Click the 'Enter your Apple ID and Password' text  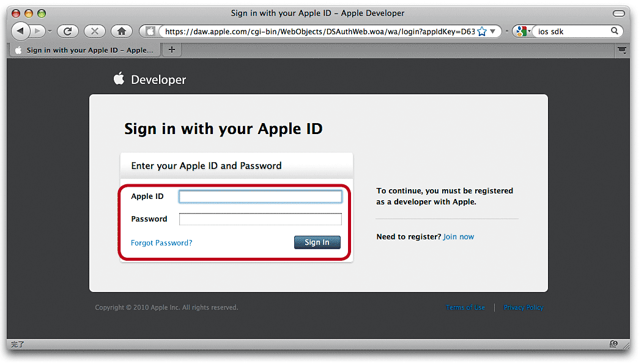pyautogui.click(x=206, y=166)
